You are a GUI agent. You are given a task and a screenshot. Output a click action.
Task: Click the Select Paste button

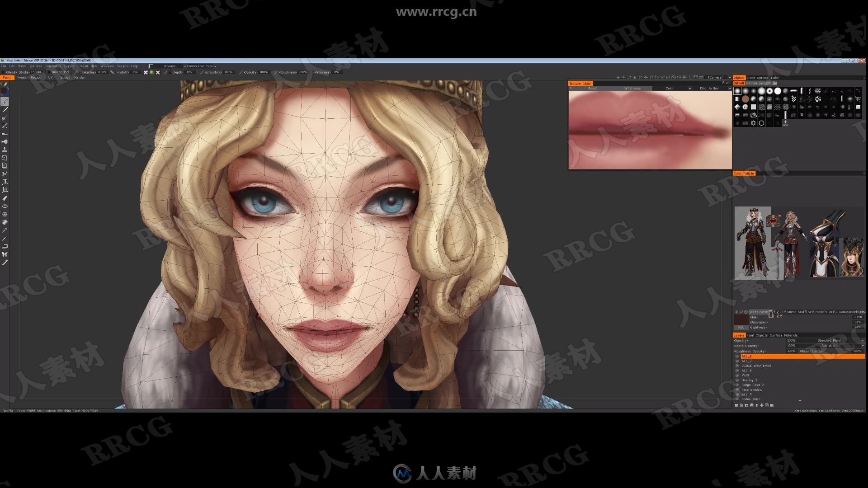coord(758,312)
